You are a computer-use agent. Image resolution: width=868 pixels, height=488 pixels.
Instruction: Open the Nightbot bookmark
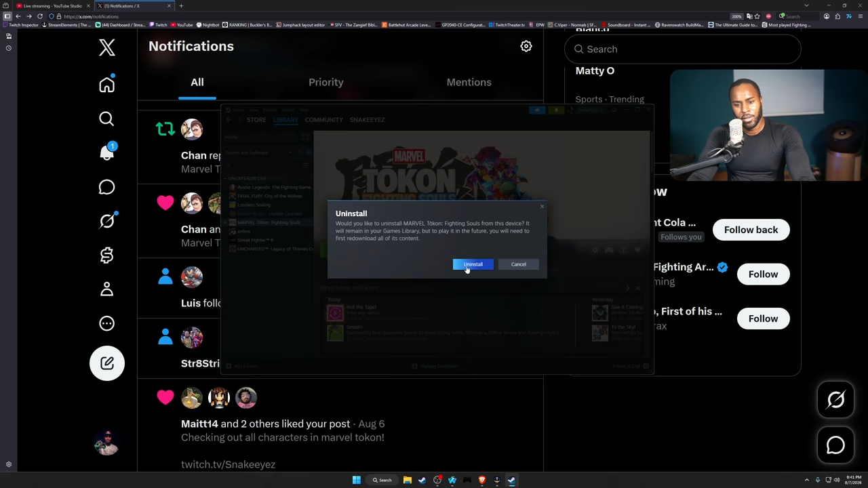point(208,25)
